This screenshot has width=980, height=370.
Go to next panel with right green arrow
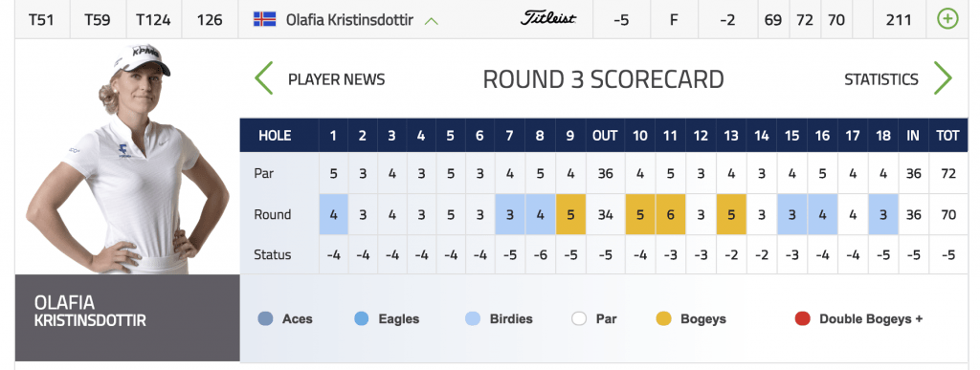[943, 78]
